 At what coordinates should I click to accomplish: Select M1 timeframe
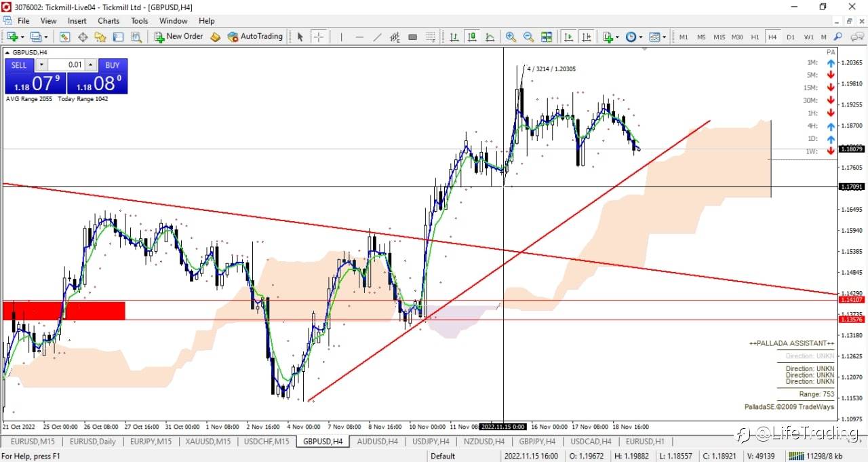684,37
